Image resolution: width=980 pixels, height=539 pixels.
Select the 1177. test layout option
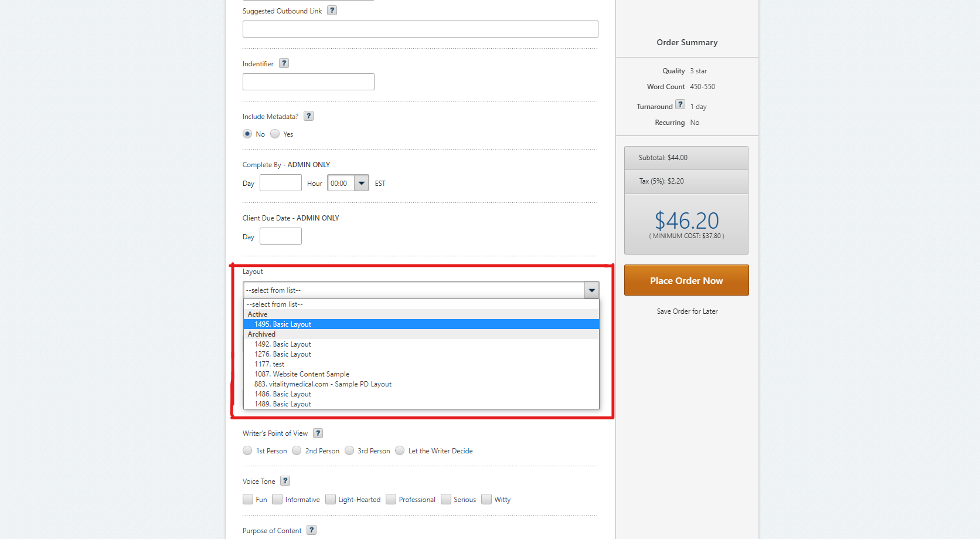[269, 364]
